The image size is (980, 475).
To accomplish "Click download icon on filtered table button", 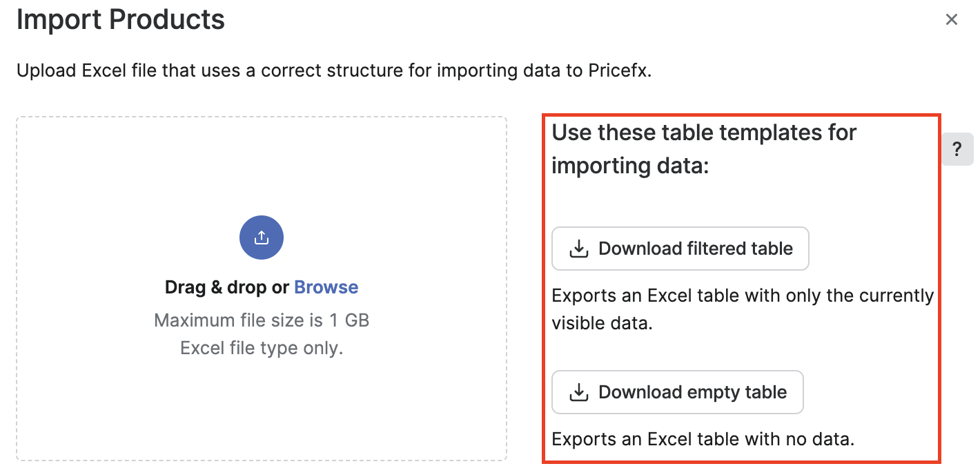I will (578, 249).
